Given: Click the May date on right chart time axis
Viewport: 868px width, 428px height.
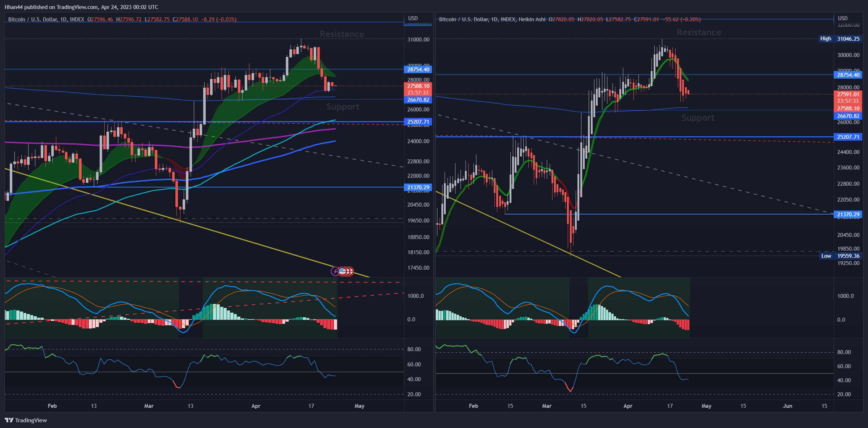Looking at the screenshot, I should (x=706, y=406).
